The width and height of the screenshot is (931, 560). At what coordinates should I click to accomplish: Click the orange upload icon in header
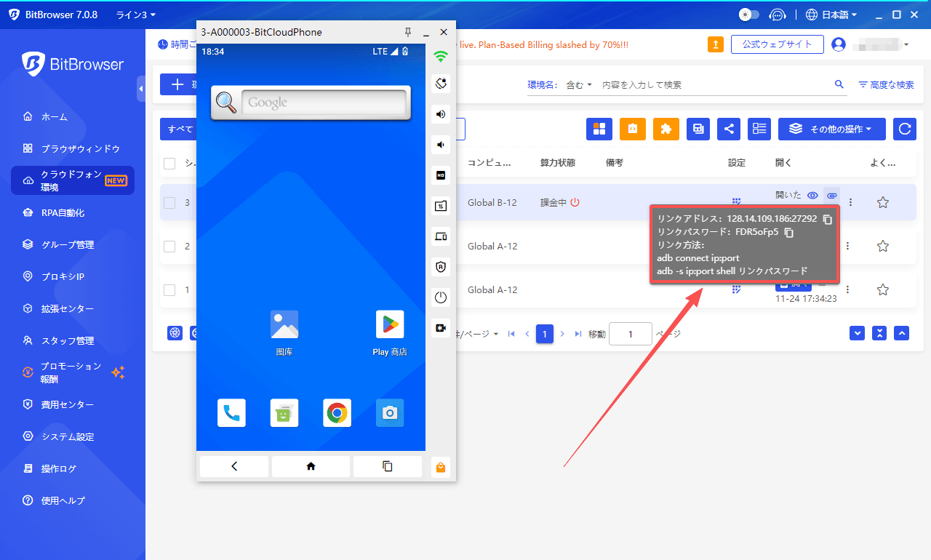716,44
